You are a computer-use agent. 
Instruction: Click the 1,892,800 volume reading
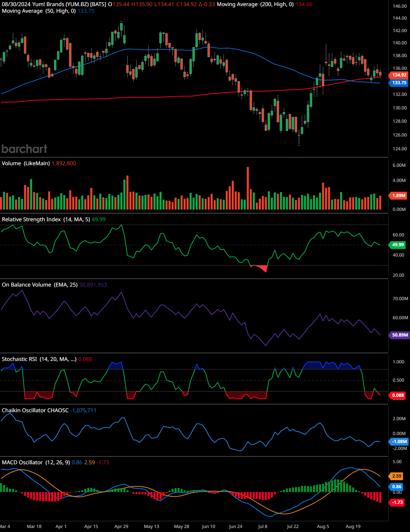[x=64, y=163]
